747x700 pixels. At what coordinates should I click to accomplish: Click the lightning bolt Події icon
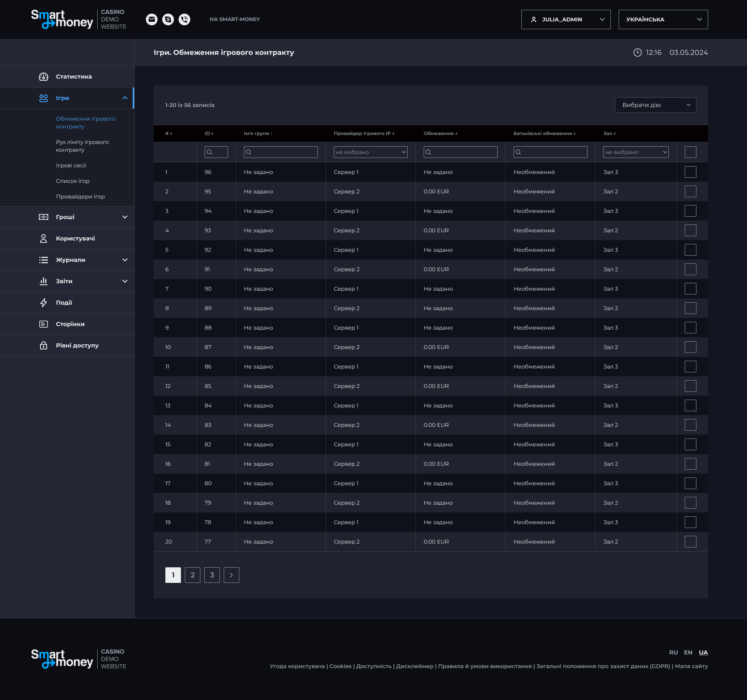pos(44,303)
